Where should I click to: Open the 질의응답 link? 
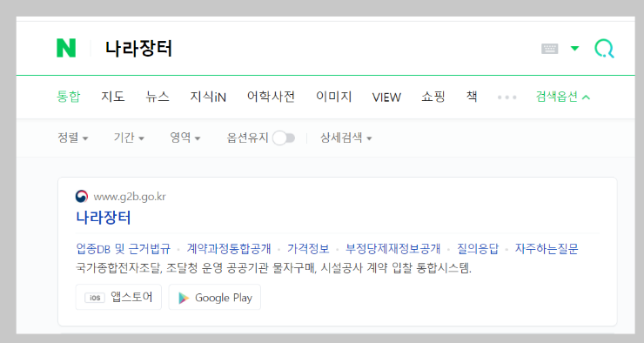pos(478,248)
